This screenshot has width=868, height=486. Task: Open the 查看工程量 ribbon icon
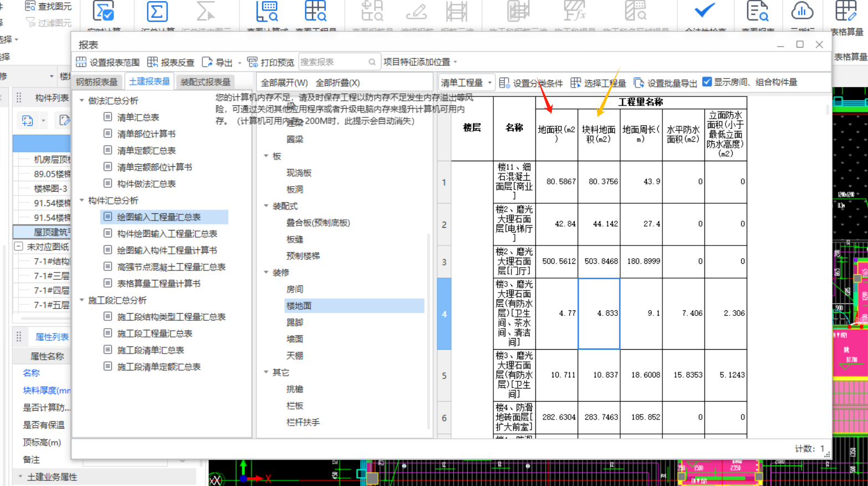point(315,12)
